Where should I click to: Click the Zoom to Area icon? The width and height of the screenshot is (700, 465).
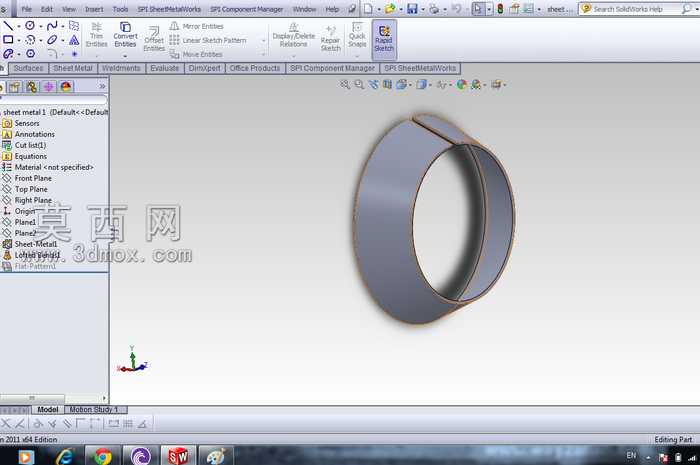359,84
